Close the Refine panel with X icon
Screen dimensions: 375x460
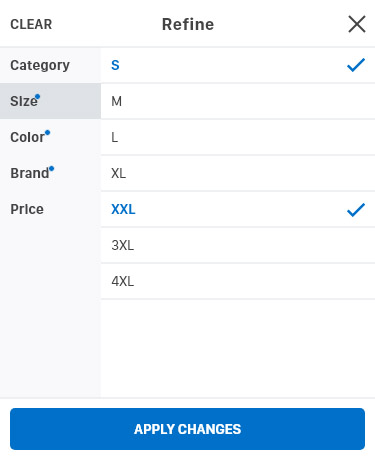(357, 24)
